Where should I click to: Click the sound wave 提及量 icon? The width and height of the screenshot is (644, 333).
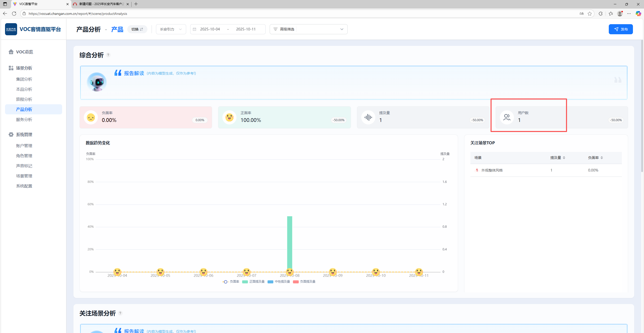tap(368, 117)
